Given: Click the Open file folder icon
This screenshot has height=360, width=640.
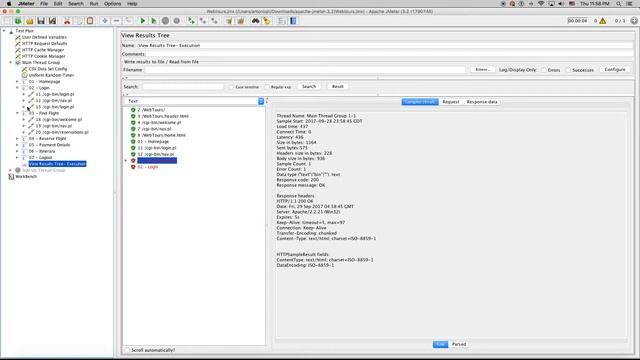Looking at the screenshot, I should [x=29, y=21].
